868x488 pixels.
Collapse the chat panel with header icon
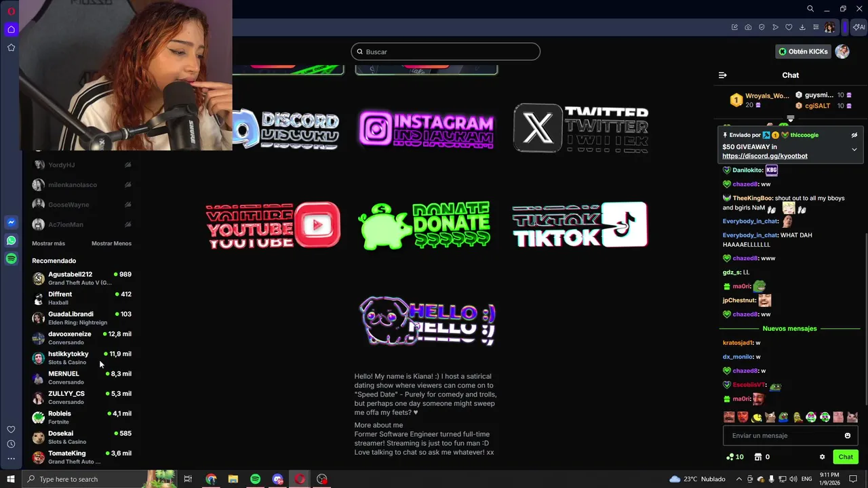coord(722,75)
